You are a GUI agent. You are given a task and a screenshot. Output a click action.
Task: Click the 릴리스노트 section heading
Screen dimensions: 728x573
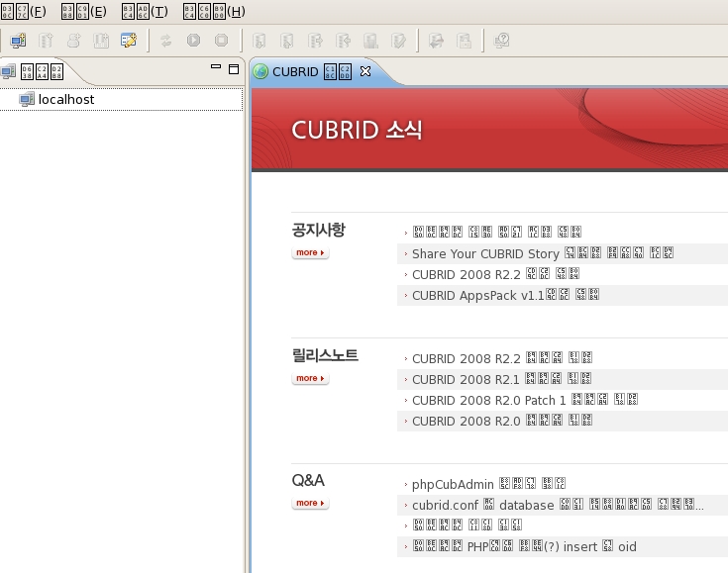pyautogui.click(x=325, y=355)
